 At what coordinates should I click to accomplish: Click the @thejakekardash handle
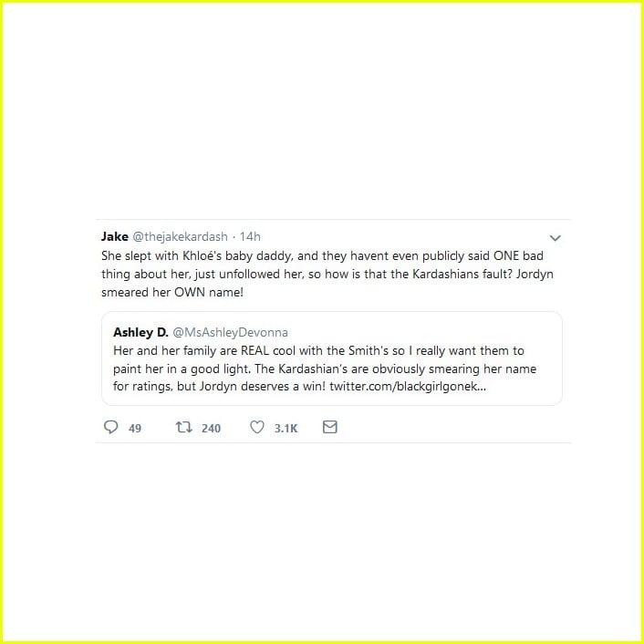(x=180, y=236)
